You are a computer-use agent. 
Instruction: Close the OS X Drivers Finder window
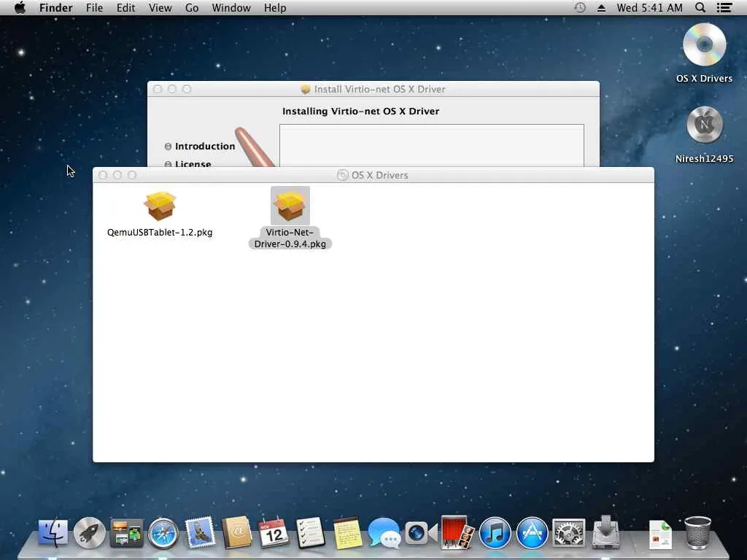click(103, 175)
